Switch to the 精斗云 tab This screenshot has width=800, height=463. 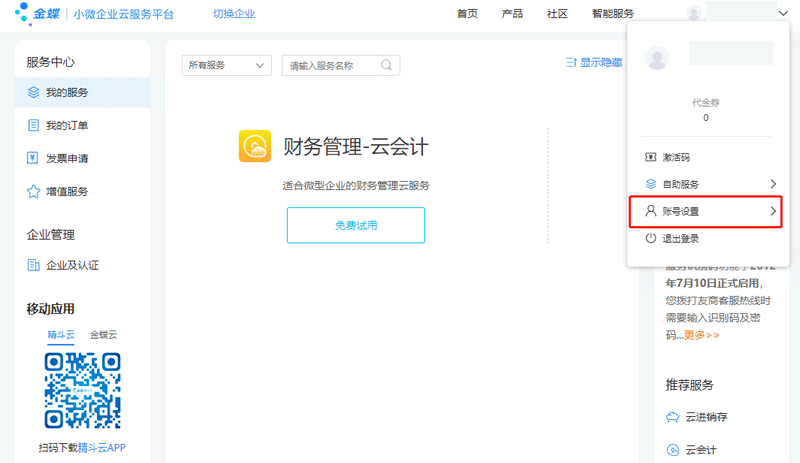tap(61, 335)
